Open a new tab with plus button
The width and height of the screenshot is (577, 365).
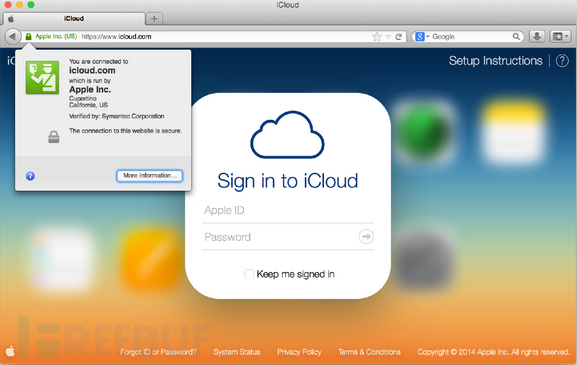(154, 18)
